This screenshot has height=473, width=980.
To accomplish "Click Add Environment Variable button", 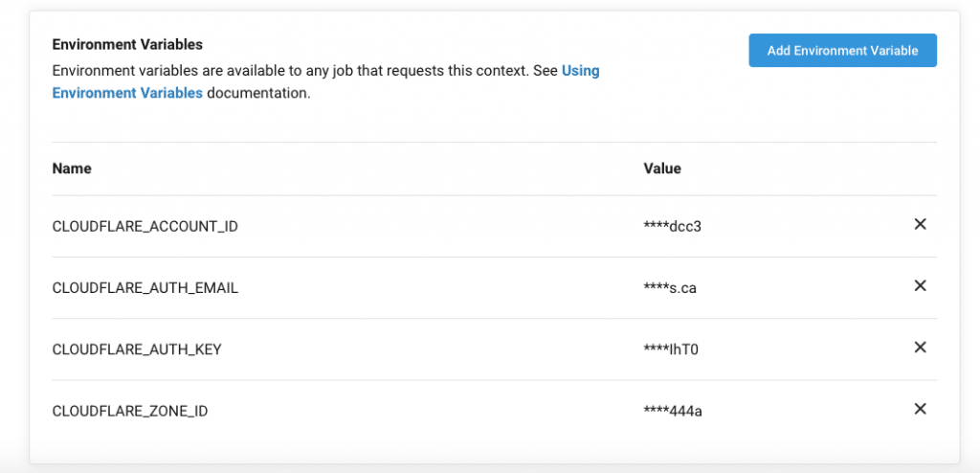I will pyautogui.click(x=842, y=51).
